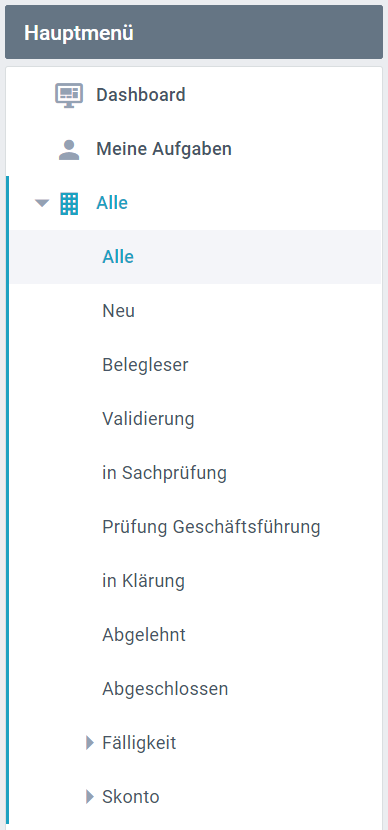Select the Abgeschlossen entry

click(x=165, y=689)
